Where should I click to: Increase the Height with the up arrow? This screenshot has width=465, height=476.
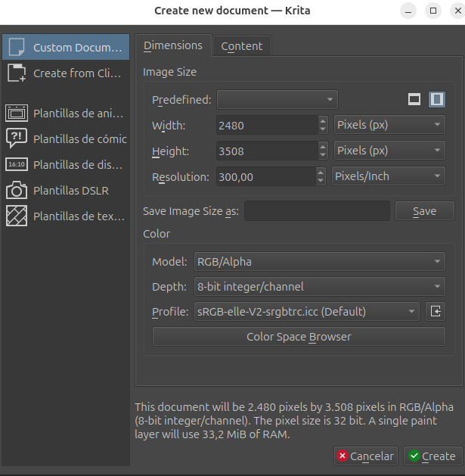(323, 147)
